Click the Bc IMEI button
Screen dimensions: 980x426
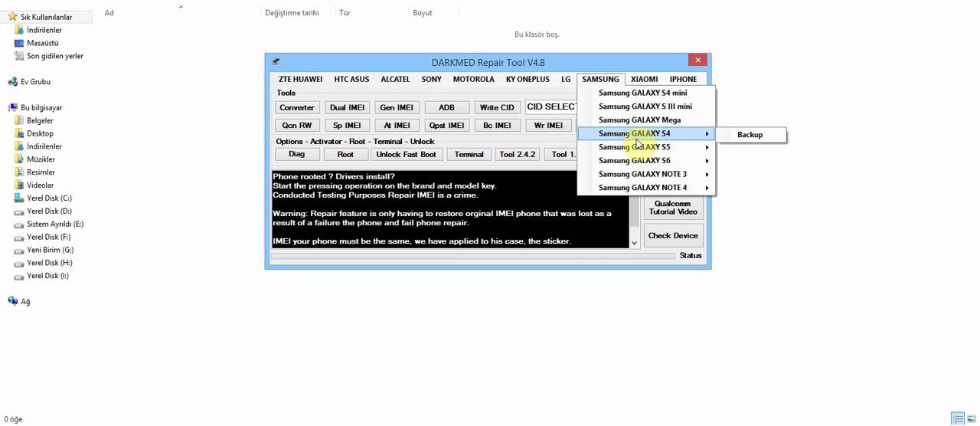tap(497, 125)
